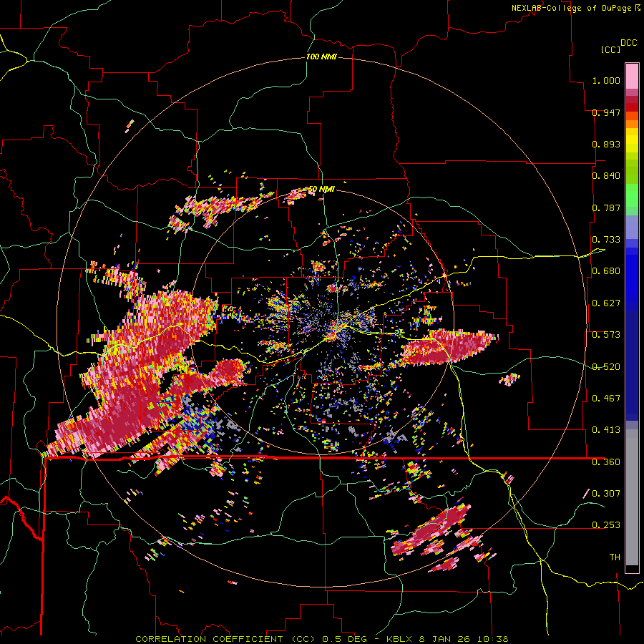Select the 0.840 scale value
Viewport: 644px width, 644px height.
(x=606, y=176)
